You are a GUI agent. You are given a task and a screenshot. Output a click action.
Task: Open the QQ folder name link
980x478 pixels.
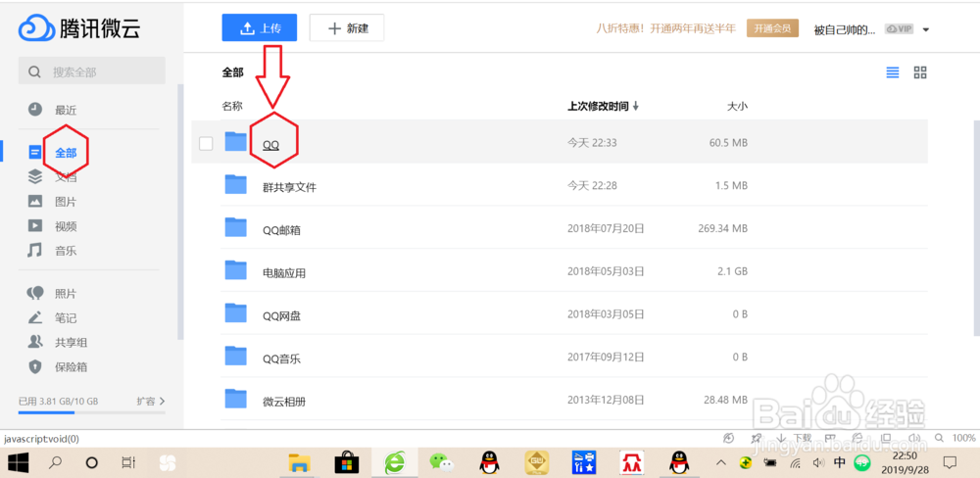(270, 144)
